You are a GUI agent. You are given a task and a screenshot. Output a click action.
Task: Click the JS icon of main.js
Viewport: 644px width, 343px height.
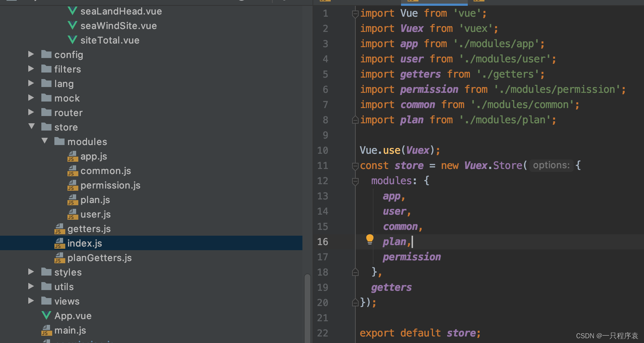click(46, 330)
